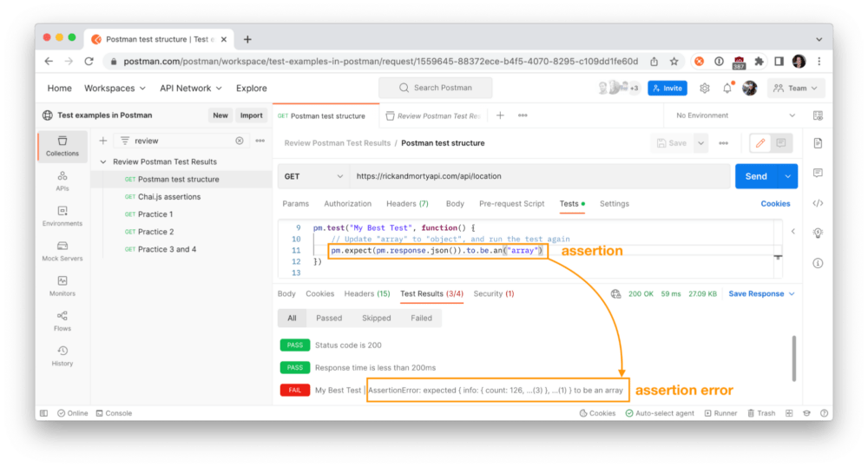This screenshot has height=467, width=868.
Task: Open the Team dropdown
Action: [795, 88]
